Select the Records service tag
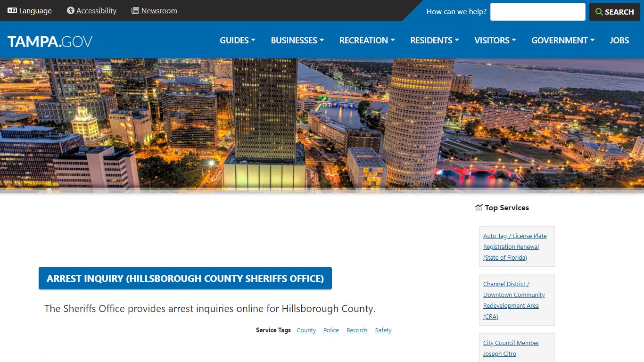Viewport: 644px width, 362px height. pos(357,330)
